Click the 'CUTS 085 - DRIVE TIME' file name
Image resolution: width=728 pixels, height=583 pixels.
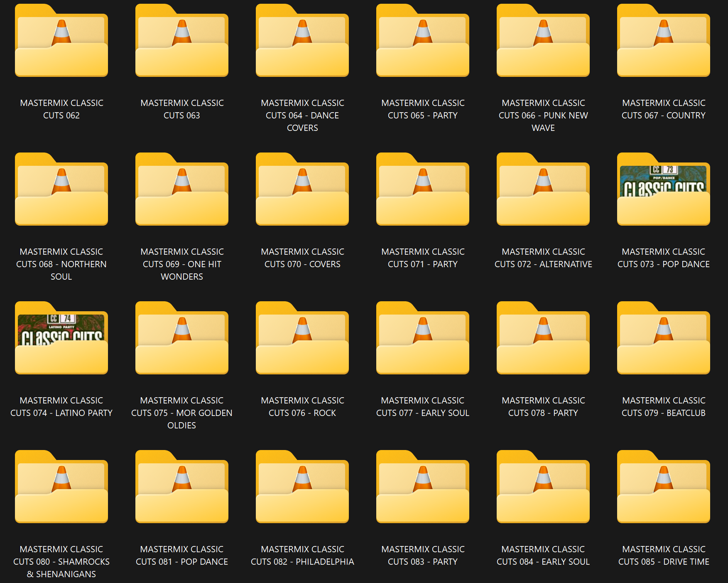pos(664,561)
